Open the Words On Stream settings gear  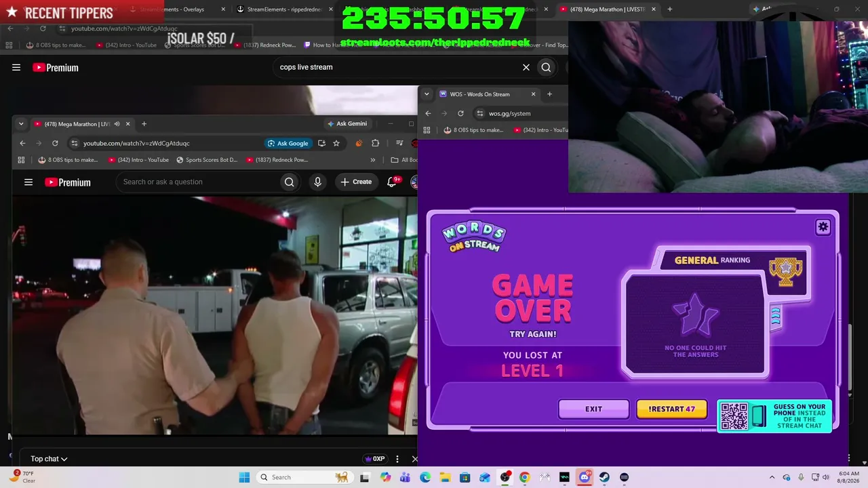pos(823,227)
